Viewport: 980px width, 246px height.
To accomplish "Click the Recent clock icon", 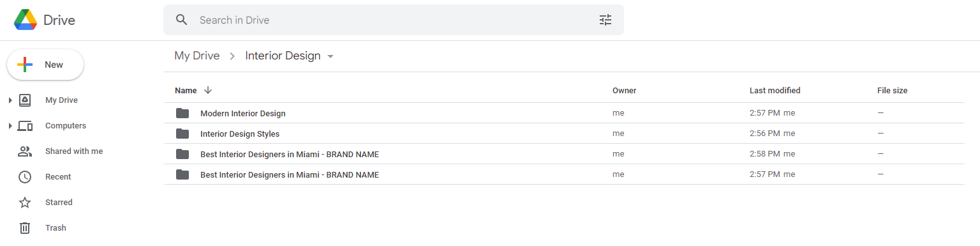I will [x=25, y=177].
